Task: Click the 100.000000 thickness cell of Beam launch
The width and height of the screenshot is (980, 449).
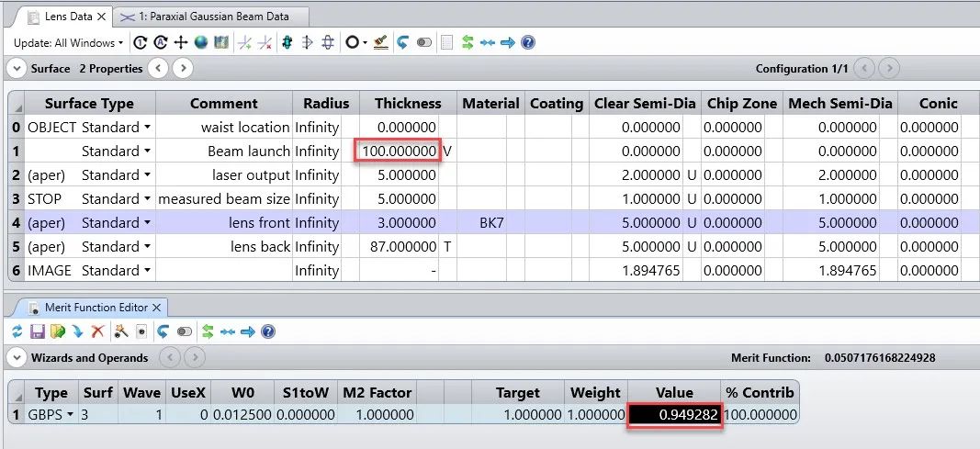Action: [399, 152]
